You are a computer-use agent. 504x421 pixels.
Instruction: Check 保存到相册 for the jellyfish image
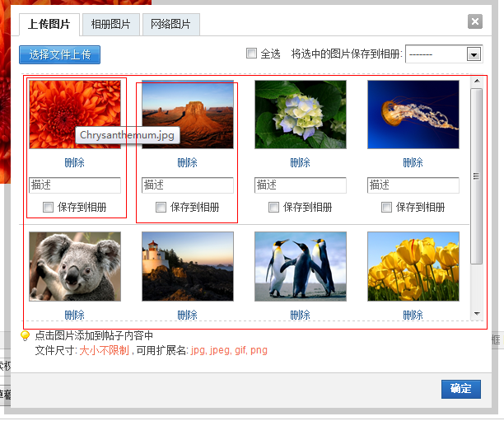387,207
